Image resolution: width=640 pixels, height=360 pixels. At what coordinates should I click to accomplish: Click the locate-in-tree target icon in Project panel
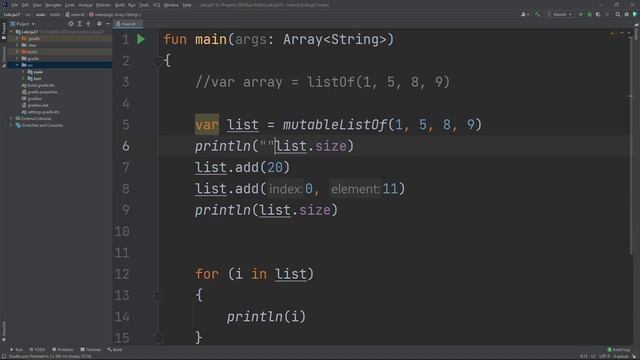[71, 24]
